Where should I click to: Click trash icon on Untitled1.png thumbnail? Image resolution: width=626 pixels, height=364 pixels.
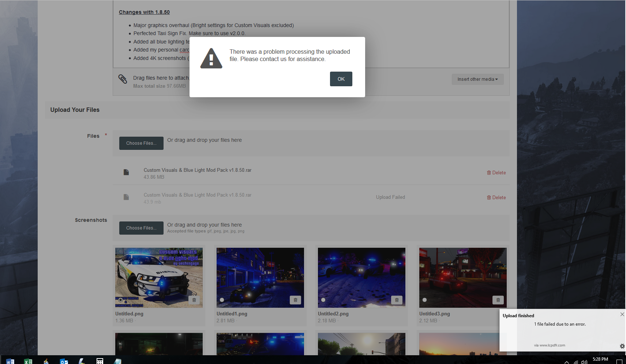tap(296, 300)
